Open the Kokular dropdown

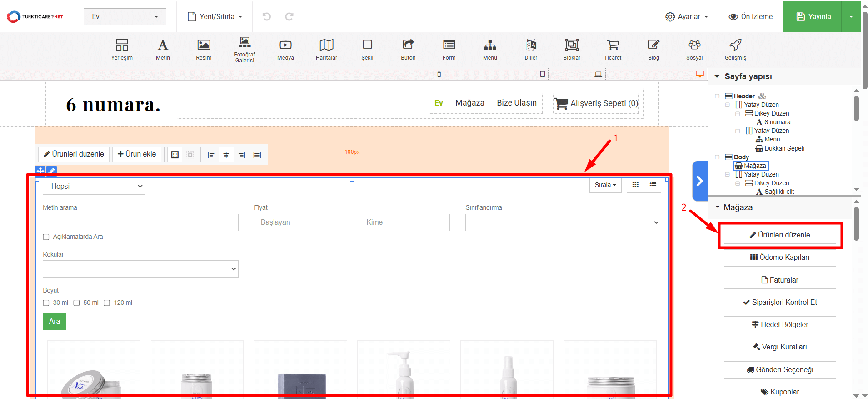140,269
